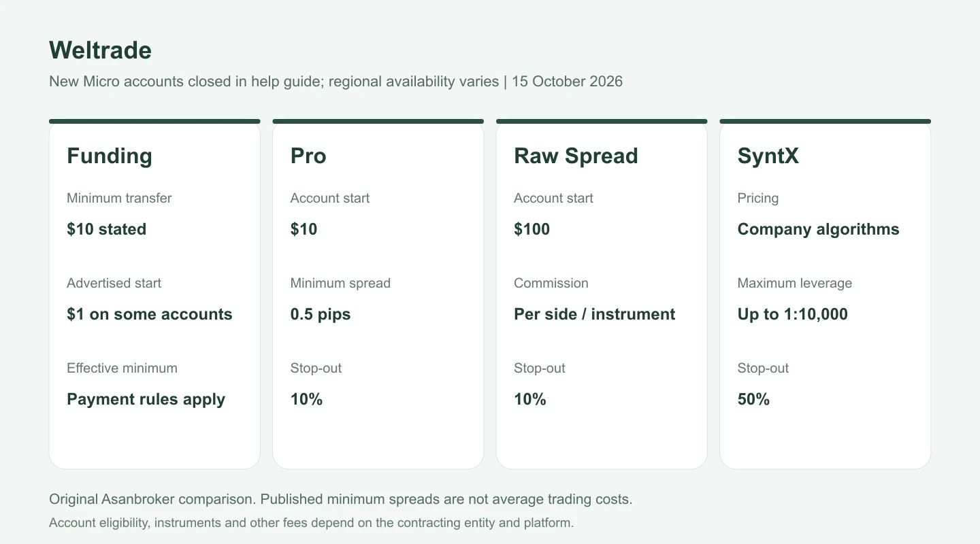980x544 pixels.
Task: Select the Raw Spread card title
Action: click(x=576, y=156)
